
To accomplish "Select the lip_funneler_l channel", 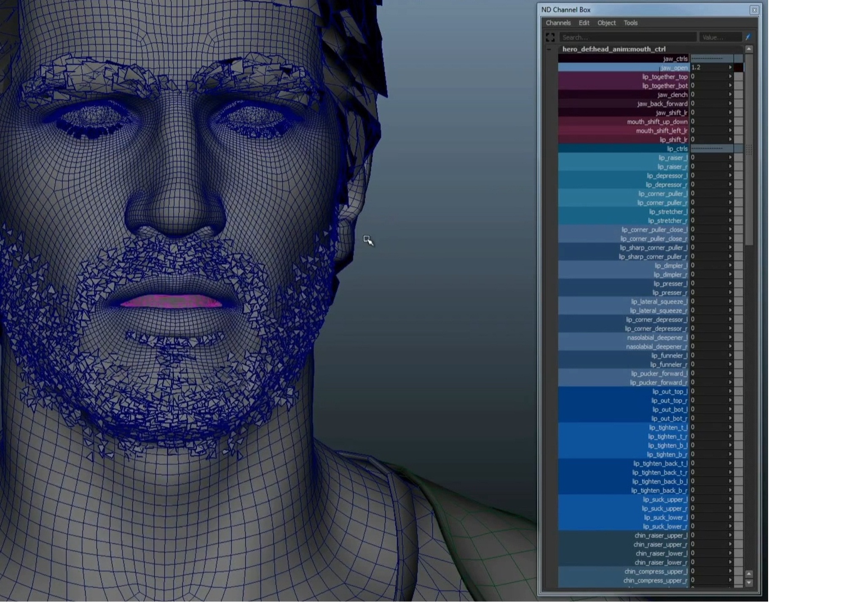I will [624, 355].
